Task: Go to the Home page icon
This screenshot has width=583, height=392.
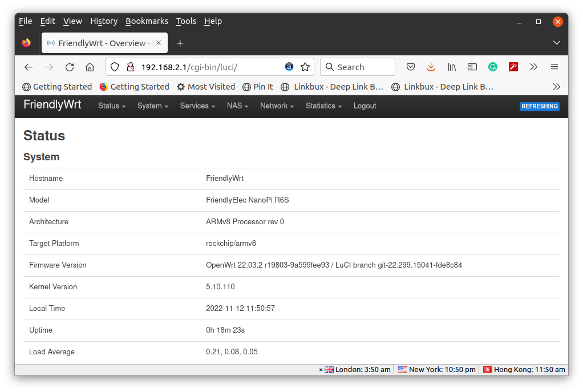Action: 90,67
